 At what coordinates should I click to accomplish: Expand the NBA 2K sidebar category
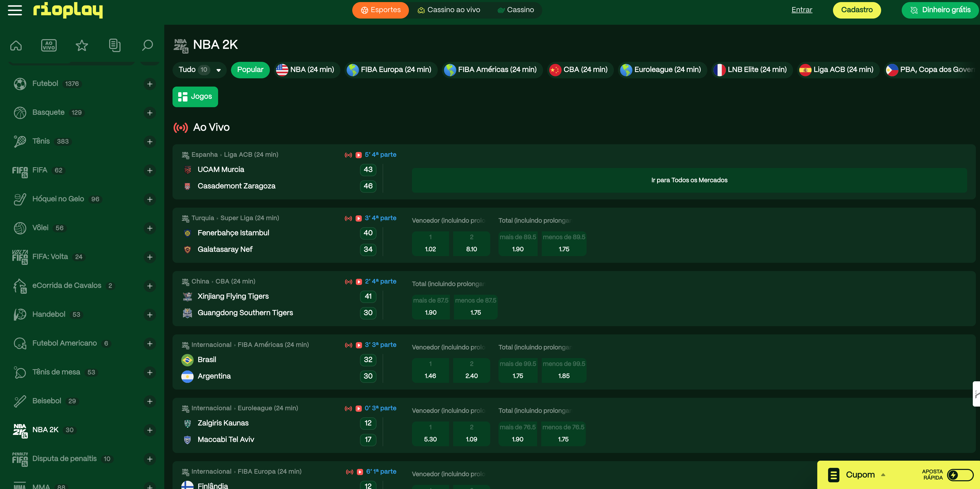click(150, 430)
